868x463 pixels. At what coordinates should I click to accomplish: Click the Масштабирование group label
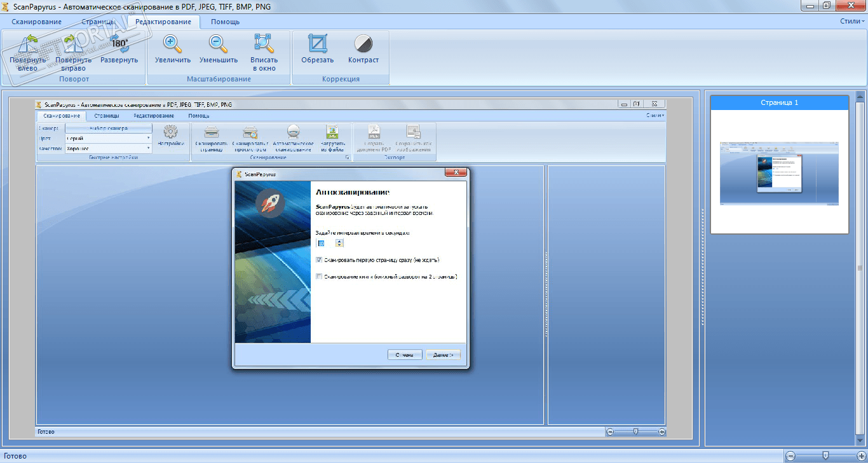[x=219, y=79]
